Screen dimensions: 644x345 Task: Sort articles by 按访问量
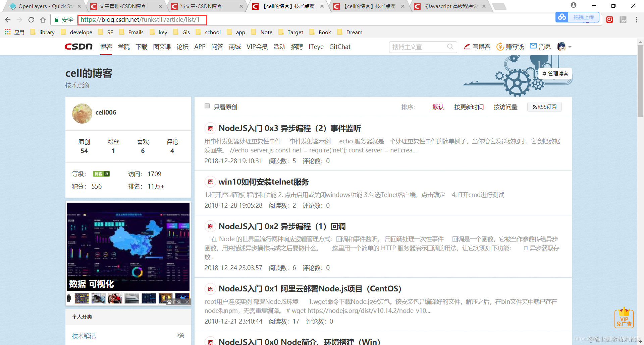(505, 107)
